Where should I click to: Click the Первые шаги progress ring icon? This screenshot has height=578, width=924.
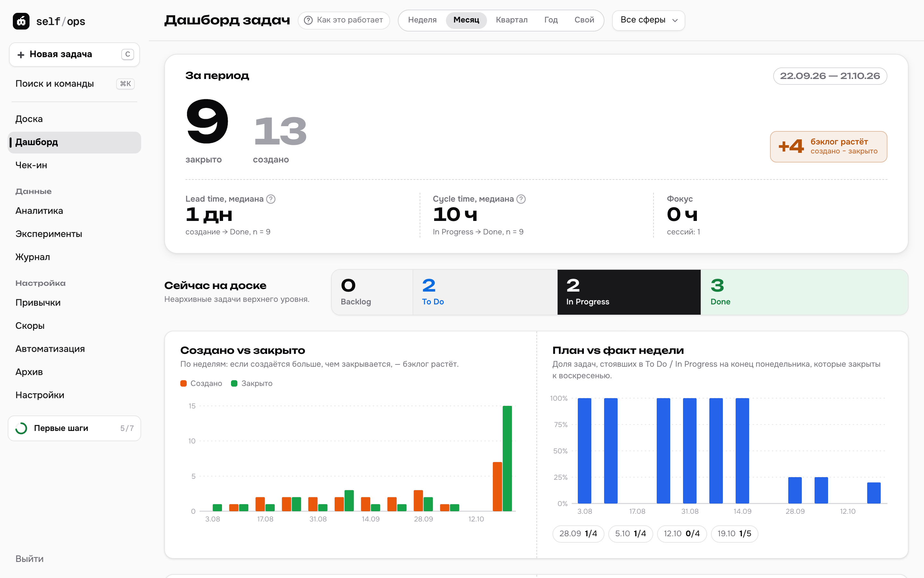click(x=21, y=428)
